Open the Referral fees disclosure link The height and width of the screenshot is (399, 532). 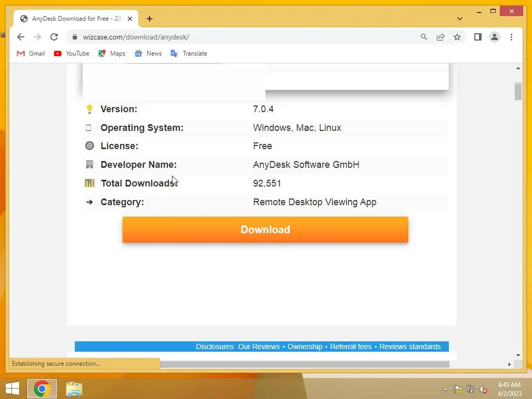(x=351, y=347)
